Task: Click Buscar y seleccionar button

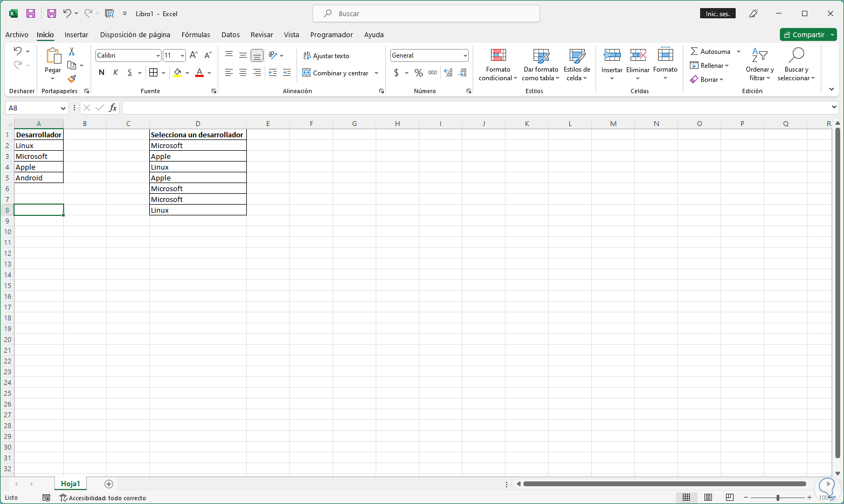Action: pos(796,65)
